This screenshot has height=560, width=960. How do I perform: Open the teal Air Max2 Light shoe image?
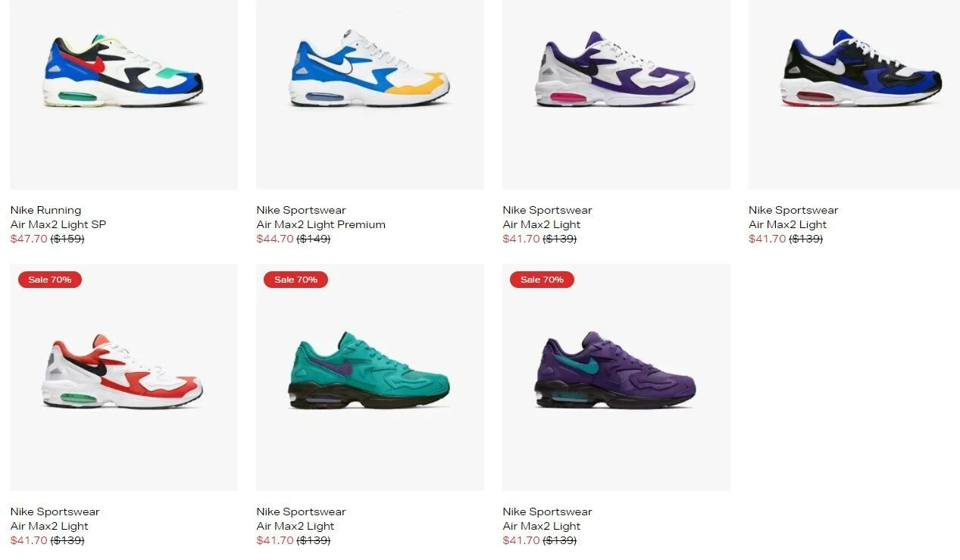(x=370, y=377)
